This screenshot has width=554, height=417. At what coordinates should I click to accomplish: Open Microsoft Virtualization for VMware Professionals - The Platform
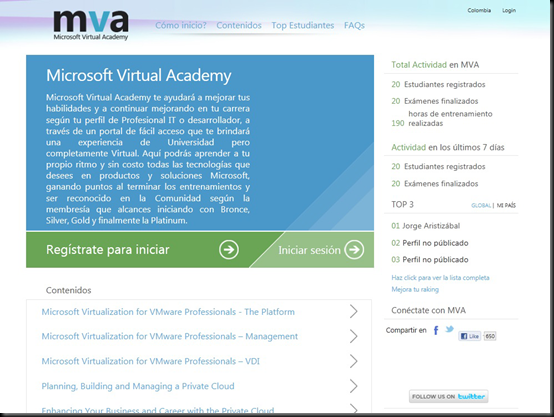click(168, 312)
